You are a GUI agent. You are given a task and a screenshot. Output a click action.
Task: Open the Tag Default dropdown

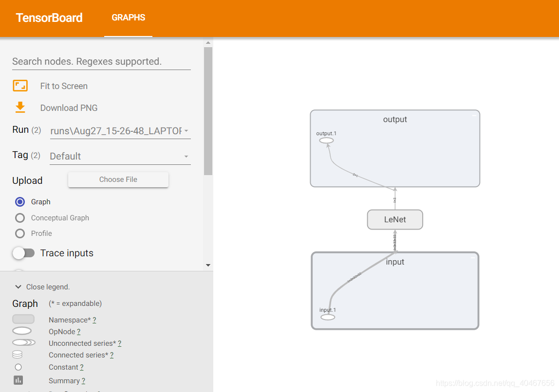(120, 156)
